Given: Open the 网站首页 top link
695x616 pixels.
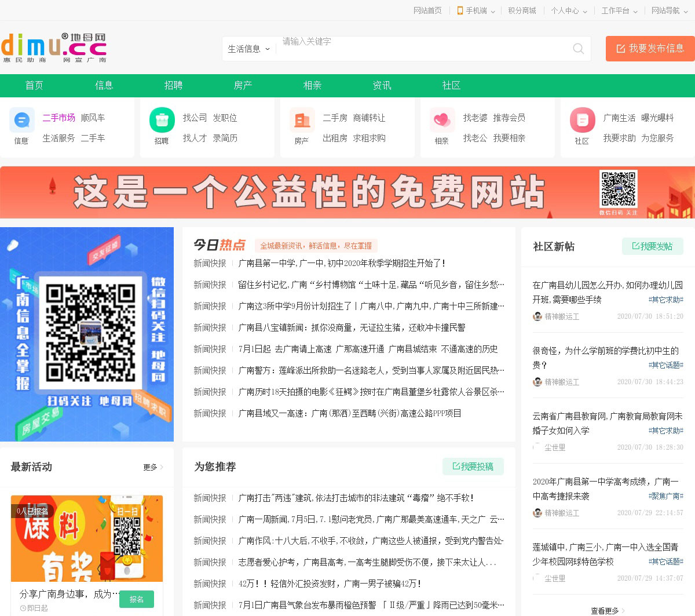Looking at the screenshot, I should click(427, 10).
